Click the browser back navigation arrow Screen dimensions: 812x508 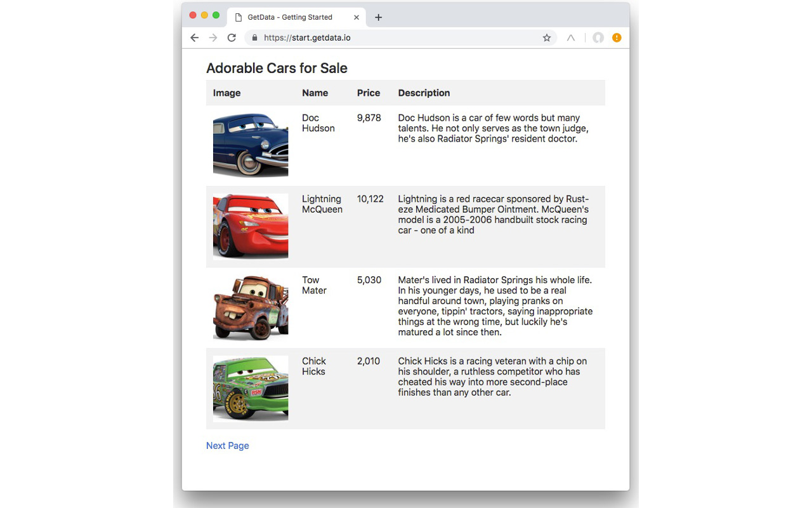tap(194, 37)
